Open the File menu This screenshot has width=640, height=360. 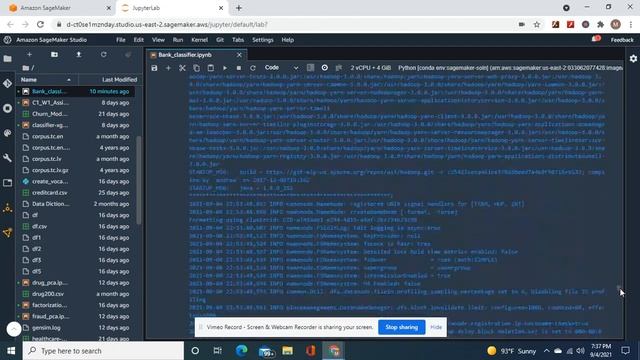tap(121, 40)
